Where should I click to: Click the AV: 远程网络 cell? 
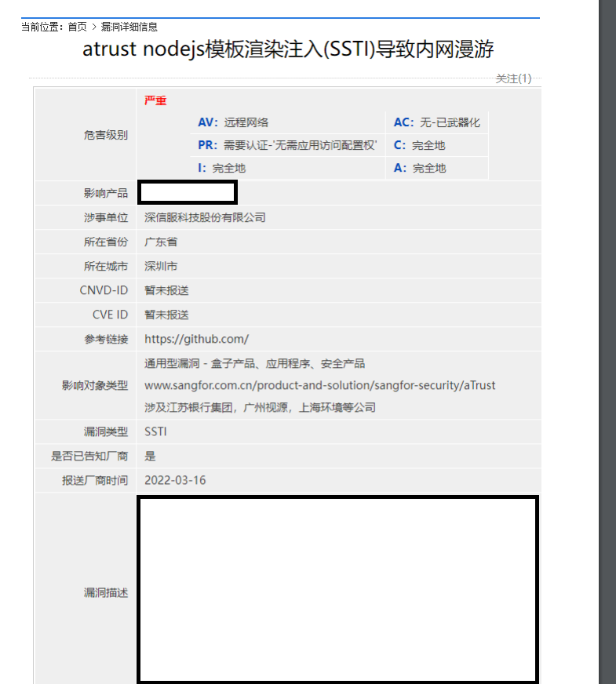288,122
